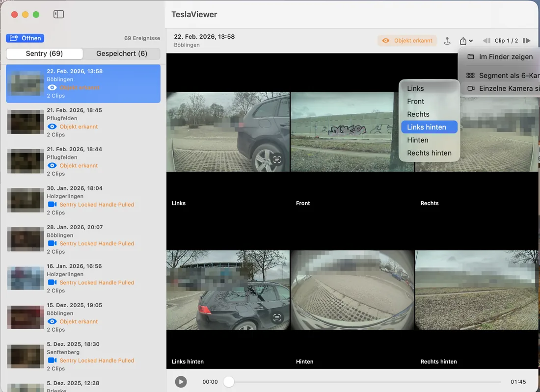Toggle the sidebar panel icon

58,14
